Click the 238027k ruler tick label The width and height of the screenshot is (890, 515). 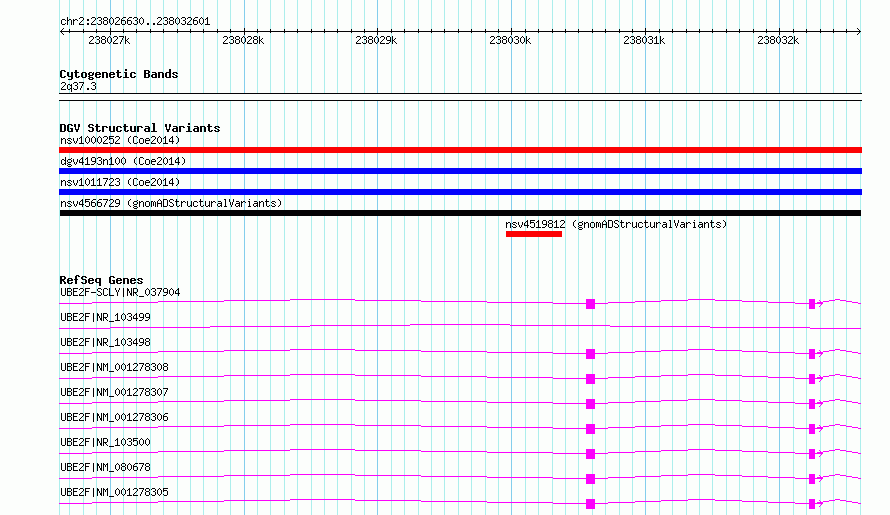[109, 40]
